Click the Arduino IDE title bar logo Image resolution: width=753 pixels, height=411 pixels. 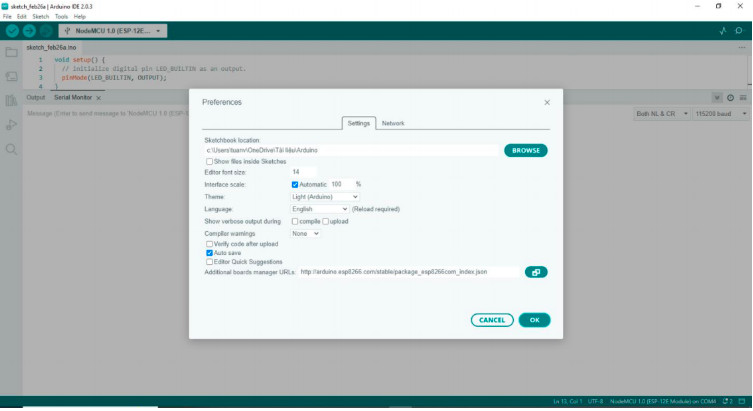pyautogui.click(x=5, y=6)
